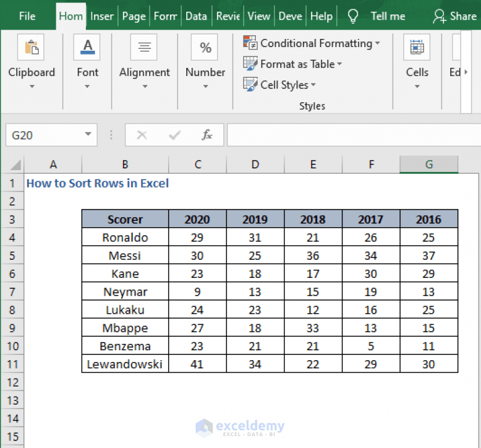Select the 'Messi' cell
The height and width of the screenshot is (448, 481).
[x=125, y=255]
